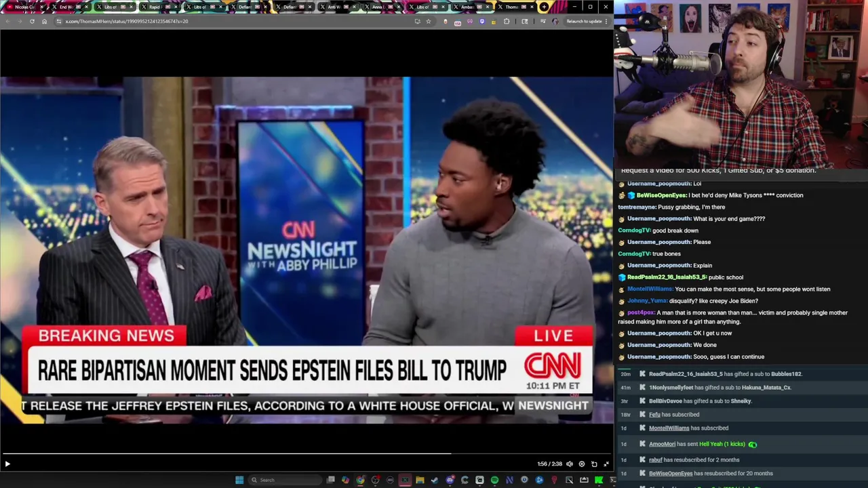Click the x.com address bar URL
This screenshot has height=488, width=868.
(127, 21)
